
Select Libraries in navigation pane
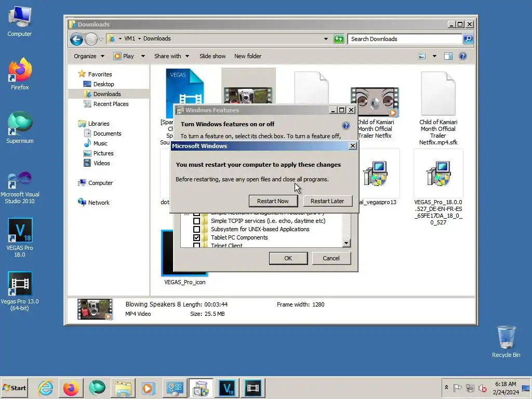[98, 124]
